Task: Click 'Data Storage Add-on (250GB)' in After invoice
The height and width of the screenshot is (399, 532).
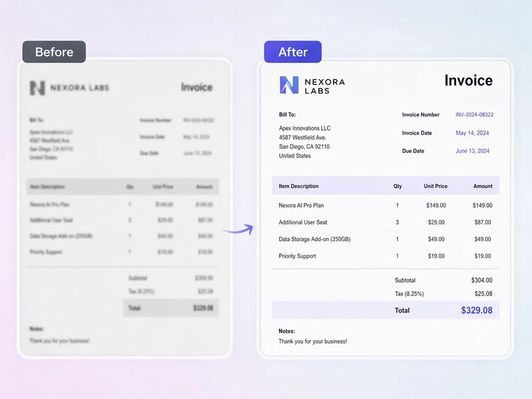Action: (x=314, y=239)
